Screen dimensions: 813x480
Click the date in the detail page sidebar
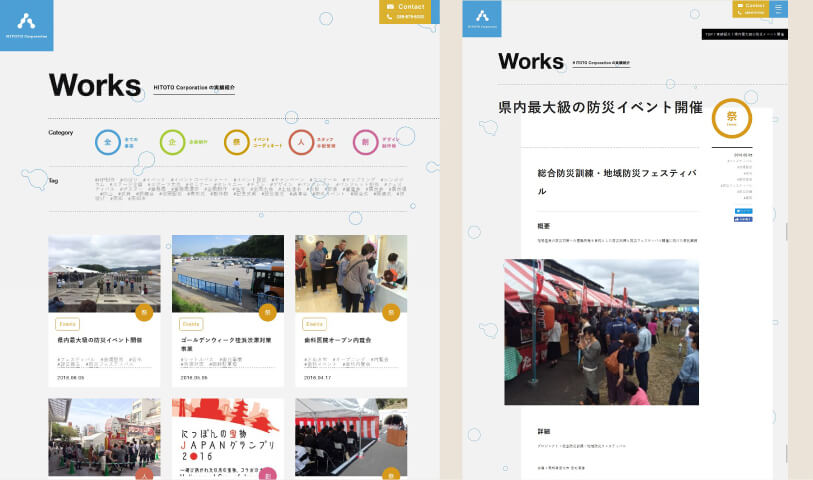click(x=743, y=155)
